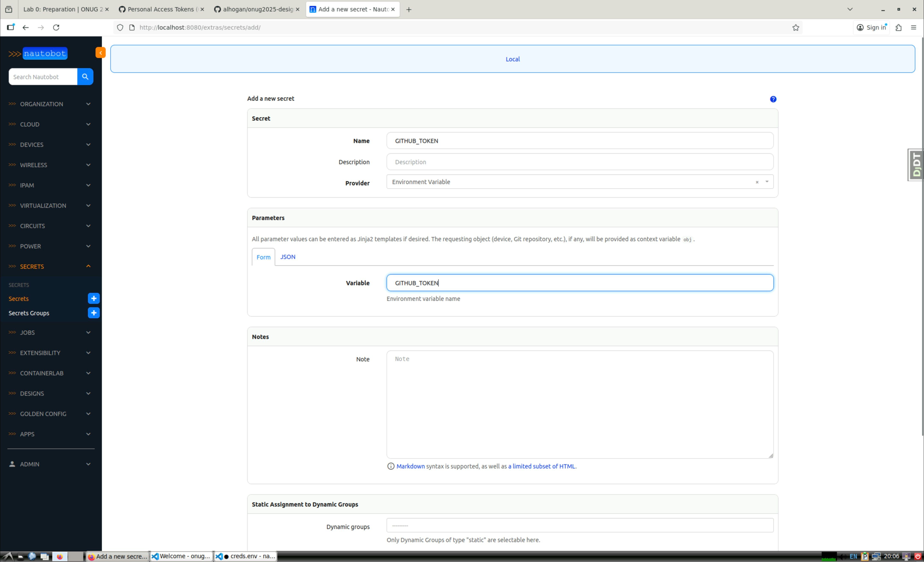This screenshot has width=924, height=562.
Task: Click the blue help question mark icon
Action: point(773,99)
